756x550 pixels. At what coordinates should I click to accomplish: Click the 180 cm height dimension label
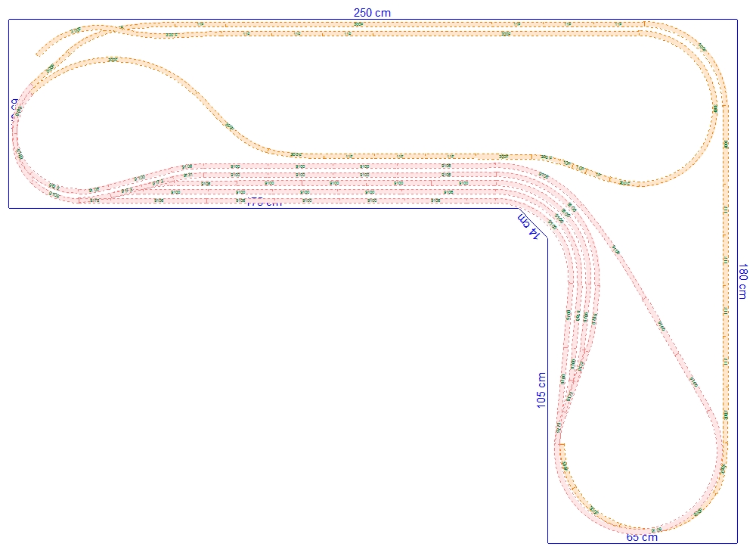742,281
